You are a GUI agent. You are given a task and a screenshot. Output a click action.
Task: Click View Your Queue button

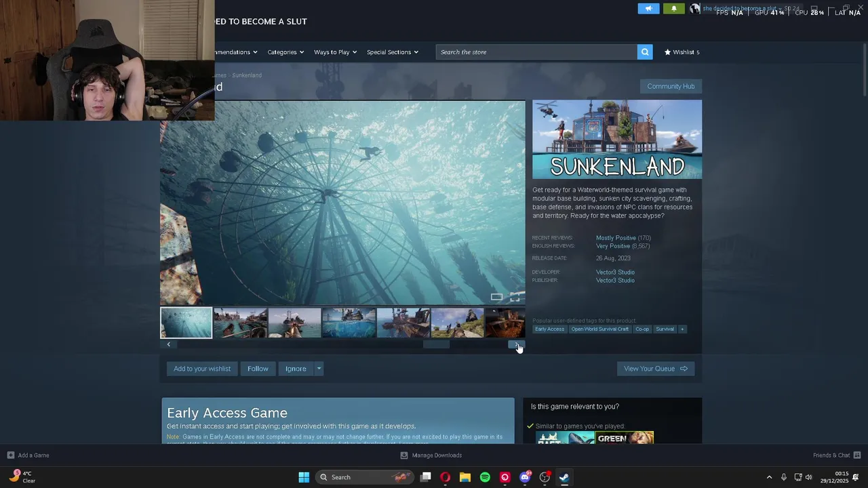pos(655,369)
